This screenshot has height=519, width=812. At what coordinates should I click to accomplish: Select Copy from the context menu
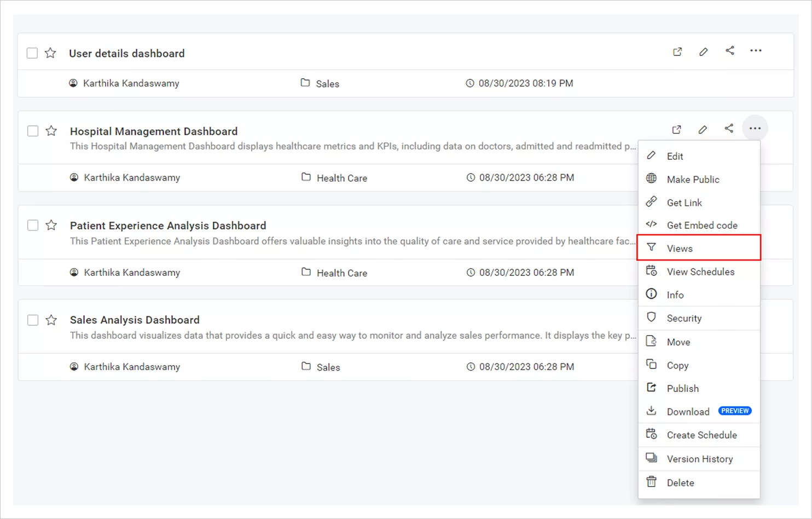[x=699, y=365]
